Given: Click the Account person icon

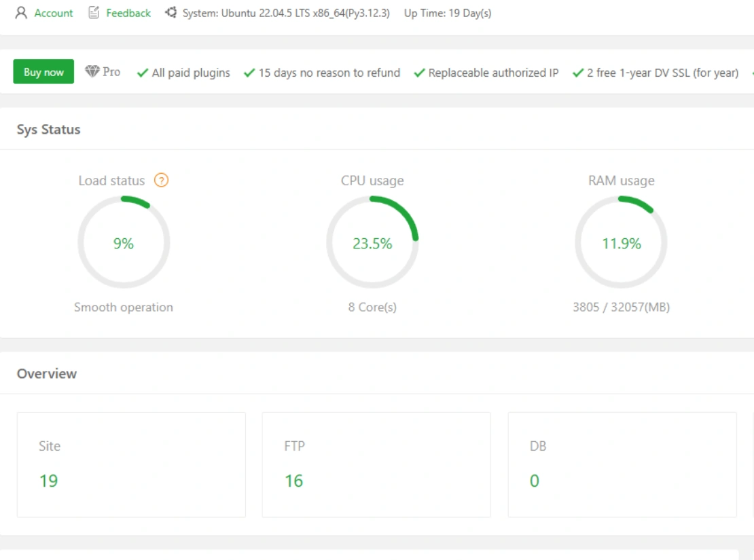Looking at the screenshot, I should click(x=21, y=13).
